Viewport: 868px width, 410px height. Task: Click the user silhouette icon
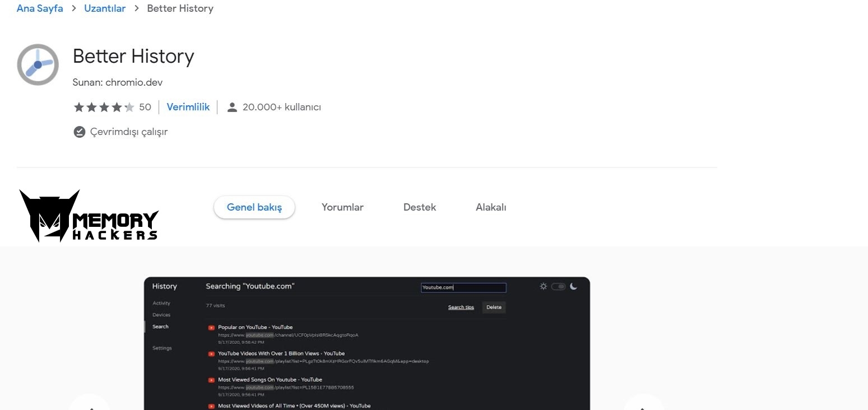pos(232,107)
